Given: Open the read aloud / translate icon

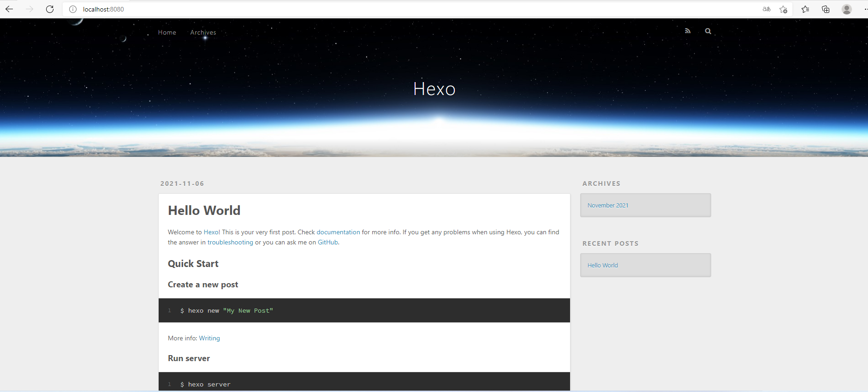Looking at the screenshot, I should click(x=767, y=9).
